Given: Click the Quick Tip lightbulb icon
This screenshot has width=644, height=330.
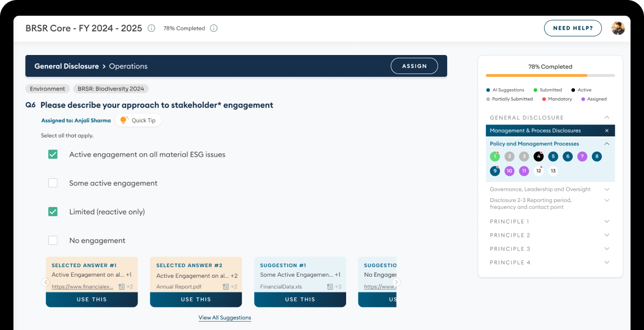Looking at the screenshot, I should point(124,120).
